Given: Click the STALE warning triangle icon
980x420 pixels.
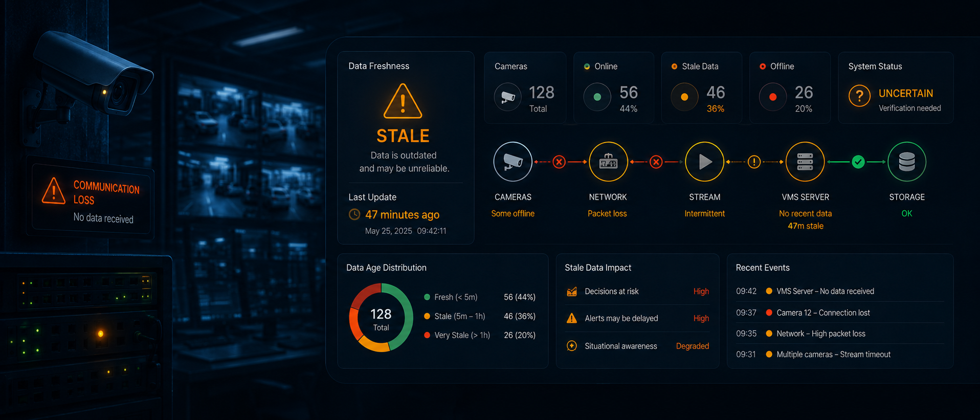Looking at the screenshot, I should pos(403,101).
